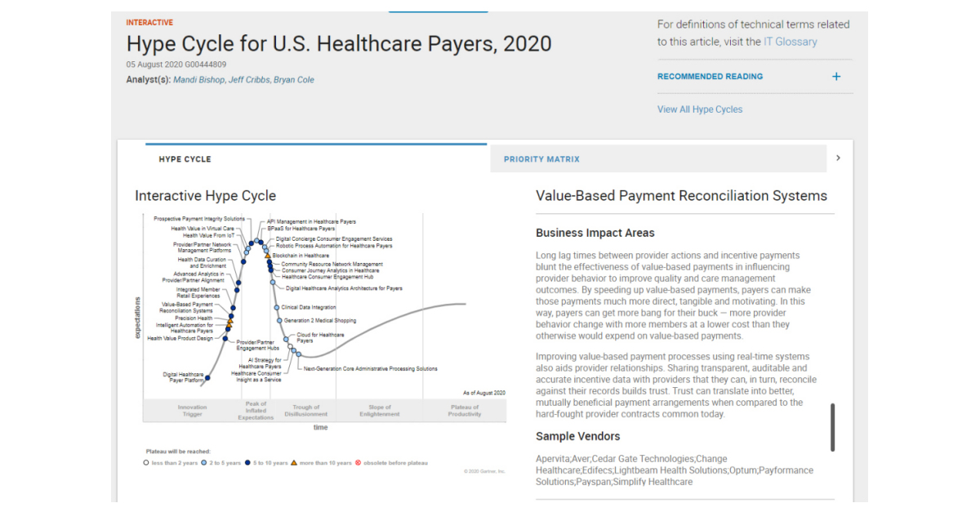The width and height of the screenshot is (980, 512).
Task: Open the Generation 2 Medical Shopping point
Action: pos(278,319)
